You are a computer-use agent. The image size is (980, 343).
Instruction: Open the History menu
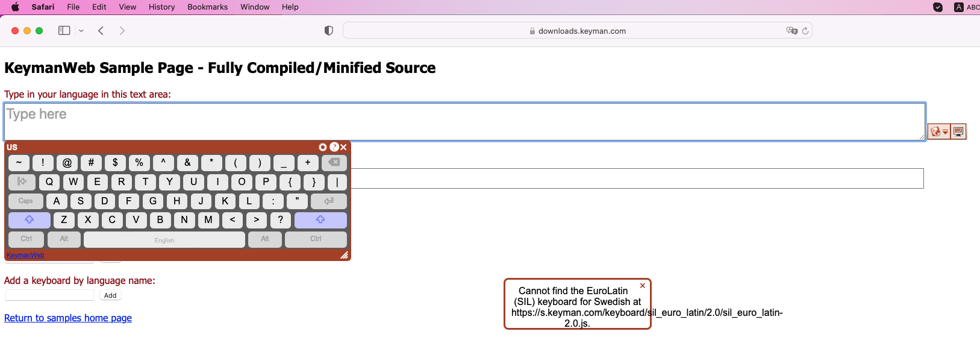(x=162, y=7)
